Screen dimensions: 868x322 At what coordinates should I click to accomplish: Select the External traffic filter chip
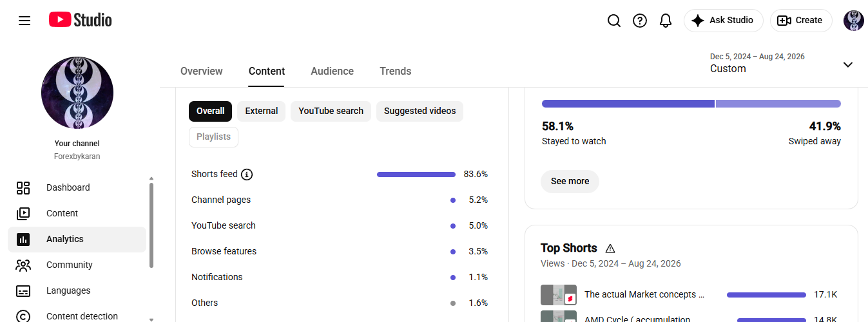(x=262, y=111)
